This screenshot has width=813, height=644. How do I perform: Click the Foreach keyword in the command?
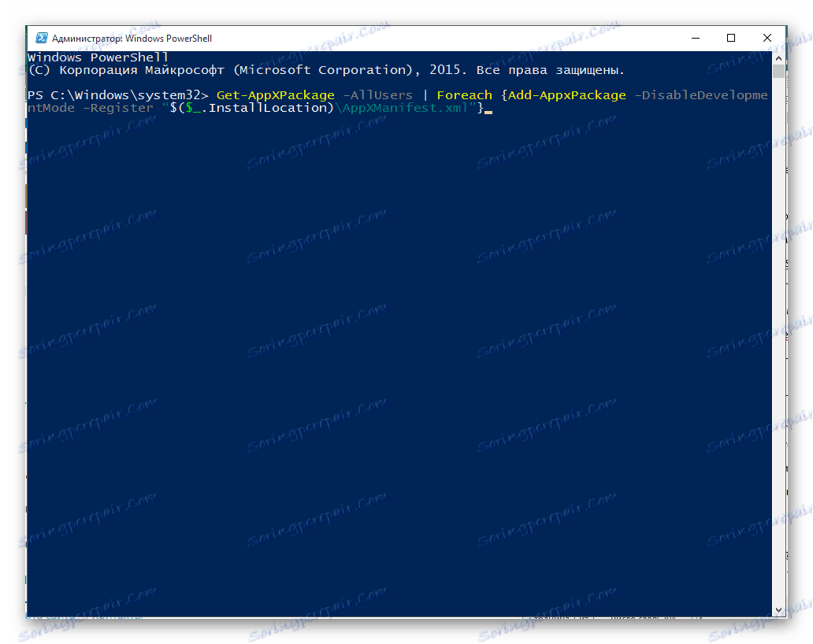(464, 94)
